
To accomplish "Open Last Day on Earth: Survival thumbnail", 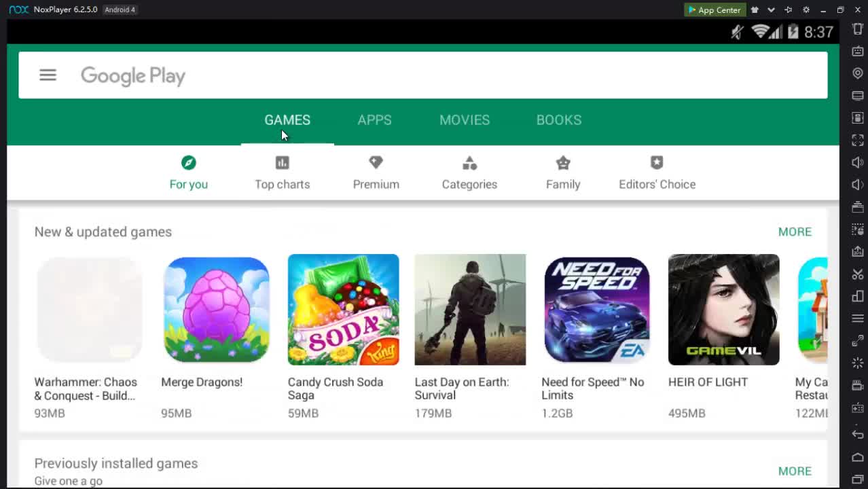I will pyautogui.click(x=470, y=310).
